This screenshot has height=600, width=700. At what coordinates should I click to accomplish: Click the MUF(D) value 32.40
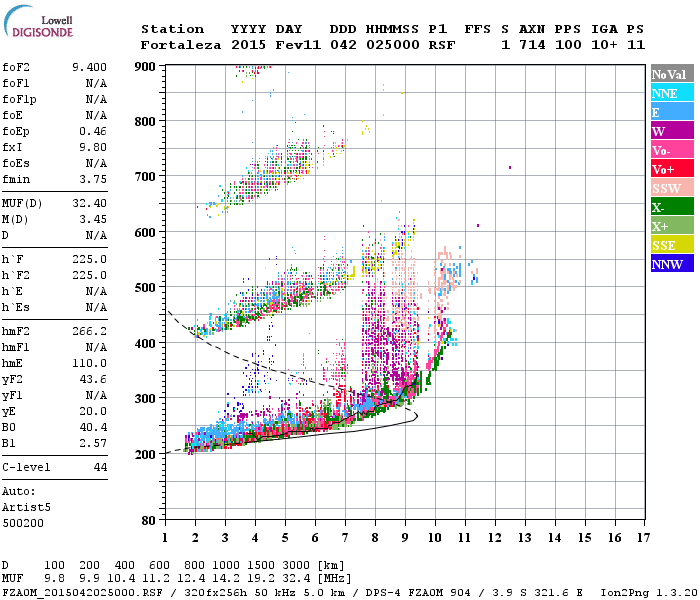pyautogui.click(x=90, y=203)
